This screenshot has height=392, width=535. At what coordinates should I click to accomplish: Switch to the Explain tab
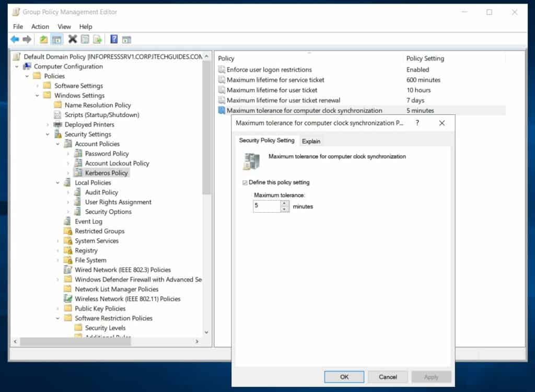click(x=311, y=141)
